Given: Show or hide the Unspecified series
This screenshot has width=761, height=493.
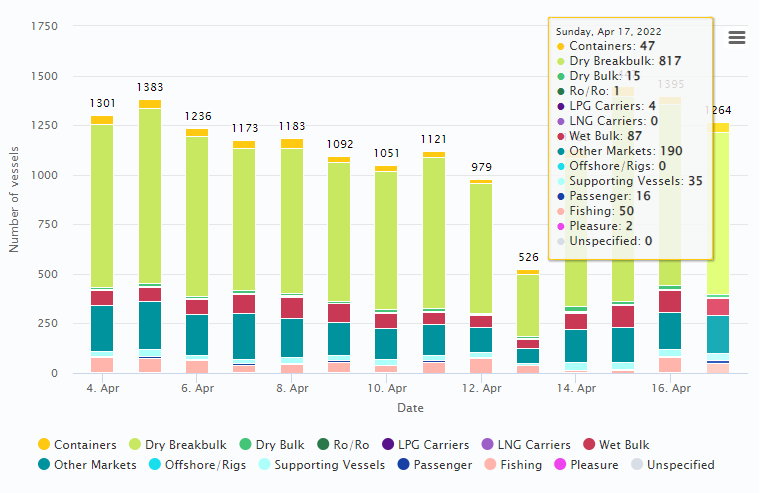Looking at the screenshot, I should 680,465.
